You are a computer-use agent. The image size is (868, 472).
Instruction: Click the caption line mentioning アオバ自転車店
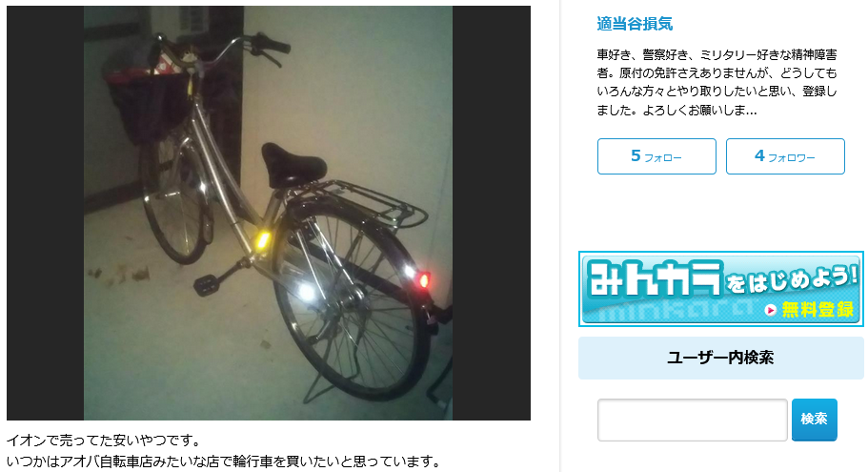click(x=224, y=461)
